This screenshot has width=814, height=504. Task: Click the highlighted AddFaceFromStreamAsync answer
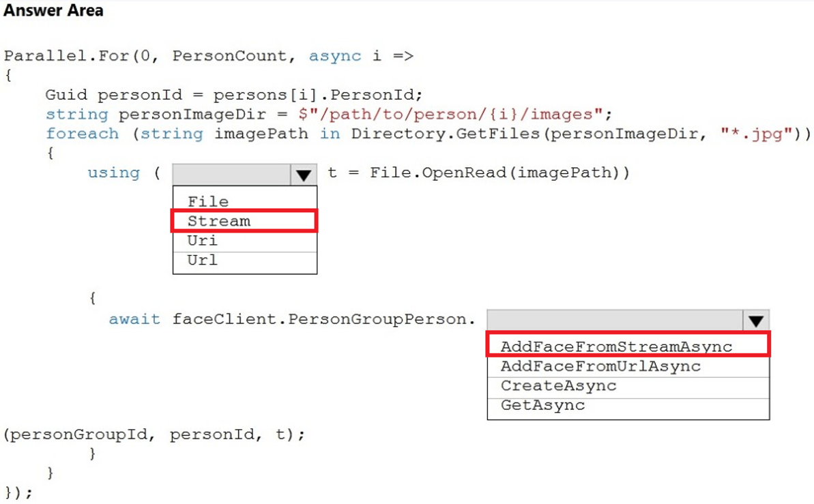point(616,346)
